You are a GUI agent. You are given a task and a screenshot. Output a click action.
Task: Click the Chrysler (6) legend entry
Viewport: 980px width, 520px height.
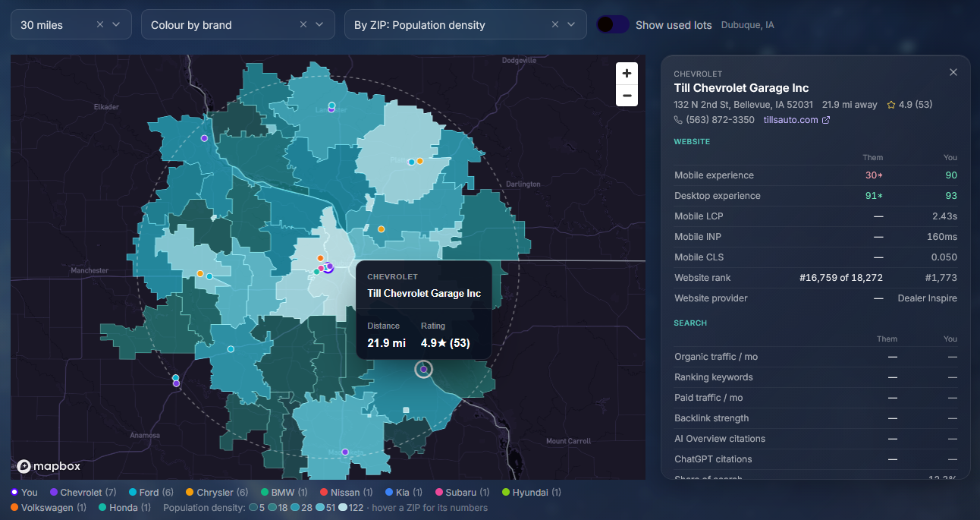[x=217, y=493]
